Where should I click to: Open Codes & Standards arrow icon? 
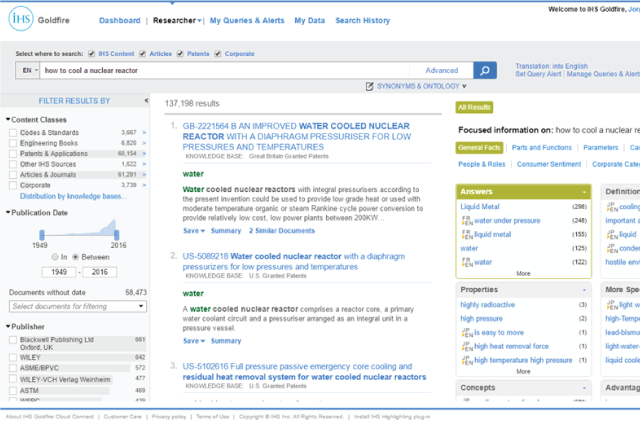click(x=144, y=133)
